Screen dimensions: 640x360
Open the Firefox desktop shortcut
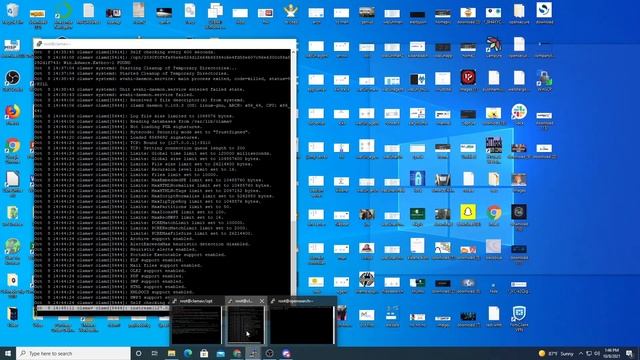[x=12, y=113]
